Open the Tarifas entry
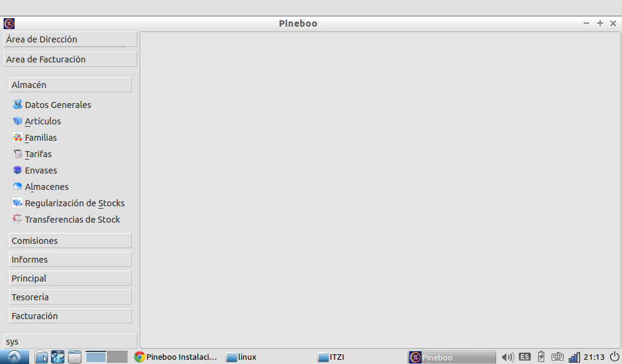The width and height of the screenshot is (622, 364). (x=38, y=153)
